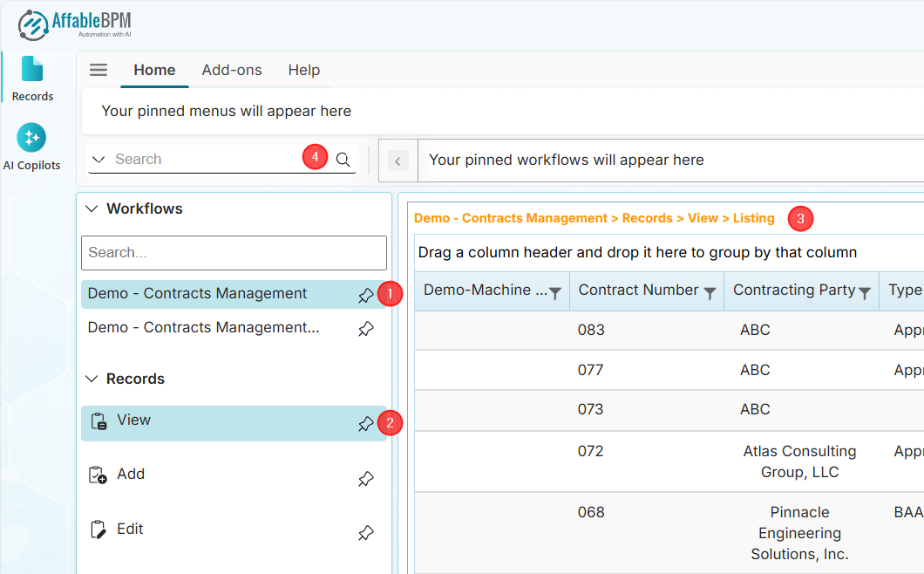Click the magnifier icon to search
924x574 pixels.
click(343, 159)
